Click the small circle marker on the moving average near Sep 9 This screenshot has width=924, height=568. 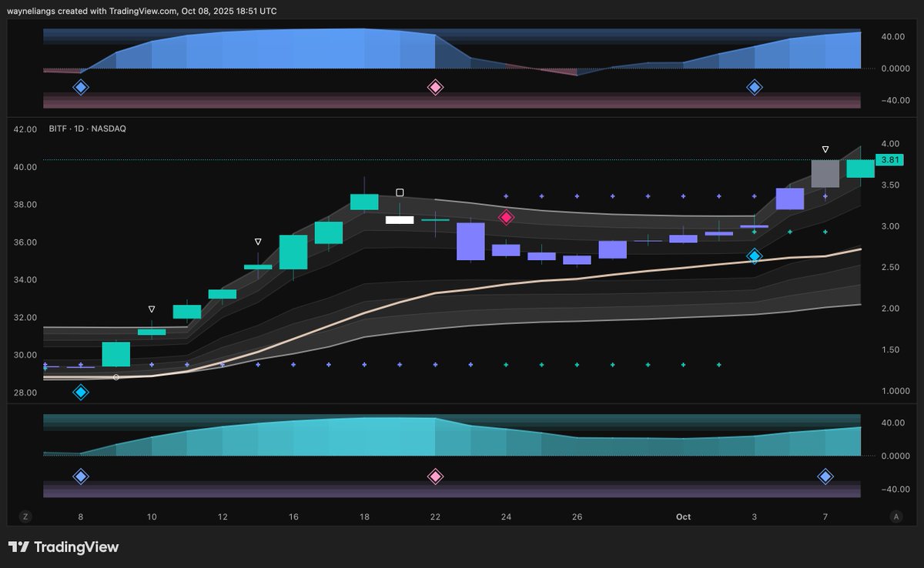(116, 377)
